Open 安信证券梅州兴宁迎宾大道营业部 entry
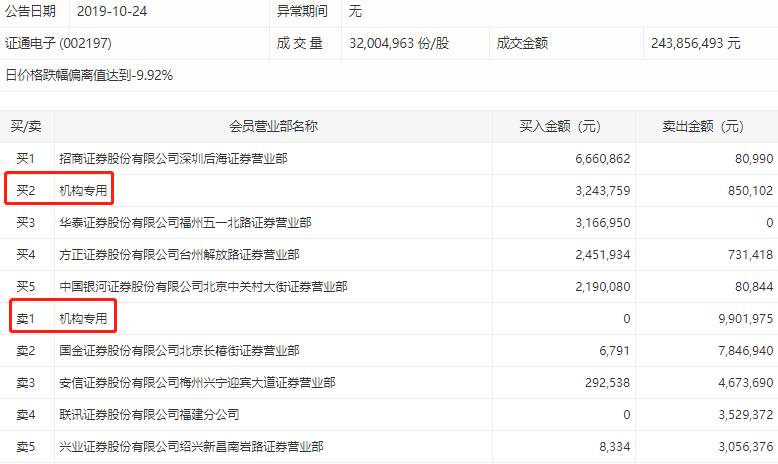Image resolution: width=778 pixels, height=464 pixels. 197,383
